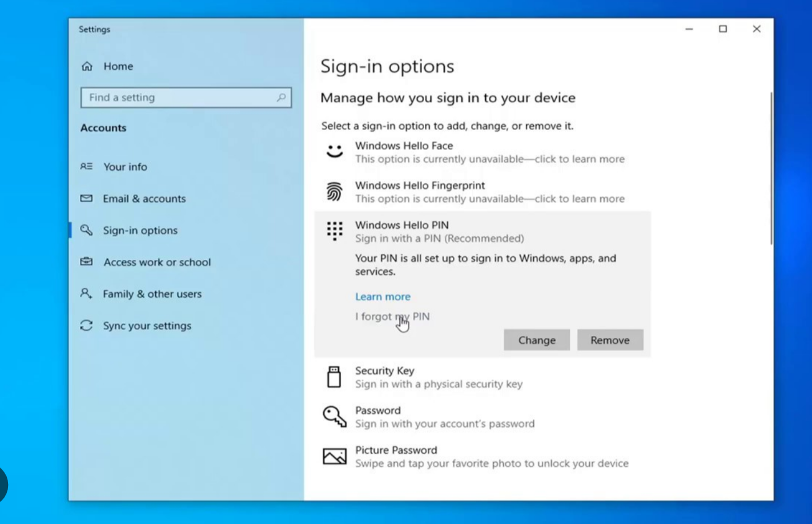The width and height of the screenshot is (812, 524).
Task: Click the 'Sign in with your account's password' text
Action: point(445,424)
